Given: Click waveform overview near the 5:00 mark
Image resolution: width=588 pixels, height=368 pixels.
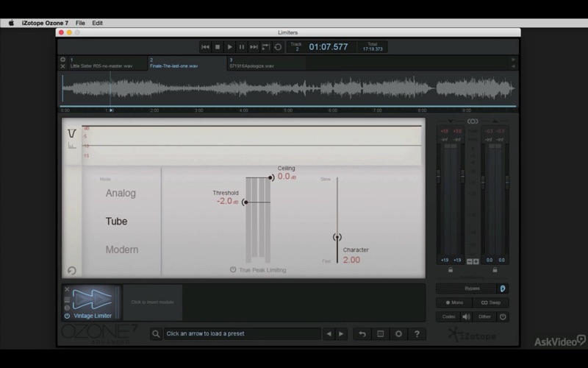Looking at the screenshot, I should click(x=288, y=88).
